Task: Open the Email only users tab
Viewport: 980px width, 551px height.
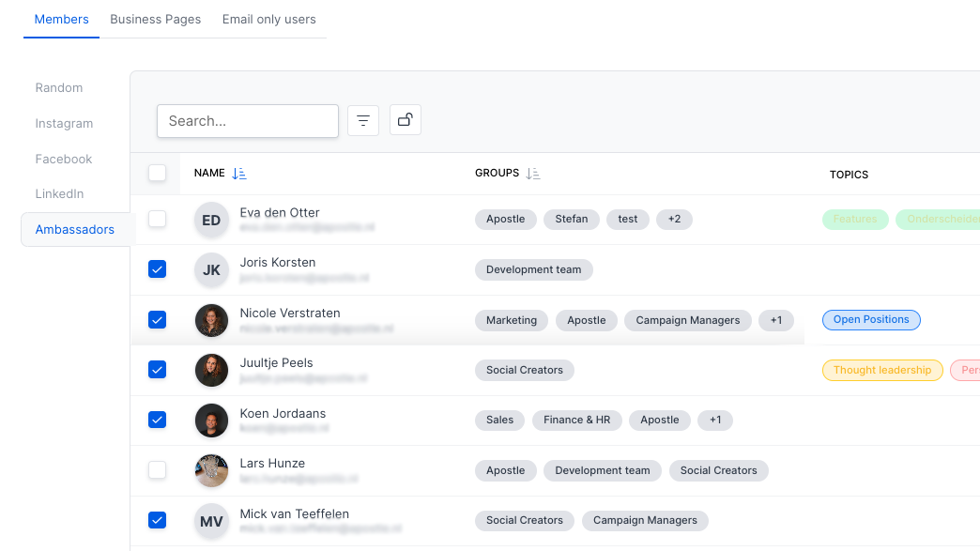Action: coord(268,19)
